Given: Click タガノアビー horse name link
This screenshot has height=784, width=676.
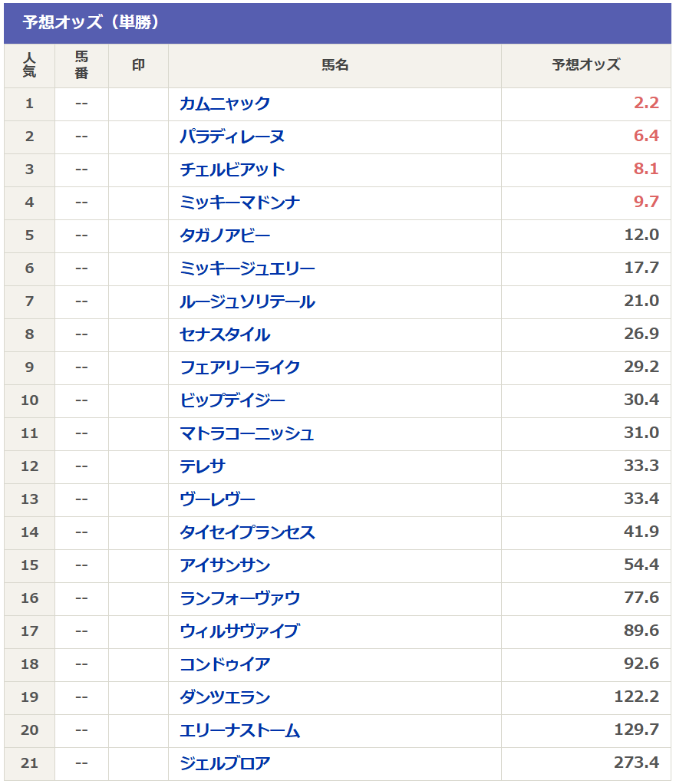Looking at the screenshot, I should [x=225, y=236].
